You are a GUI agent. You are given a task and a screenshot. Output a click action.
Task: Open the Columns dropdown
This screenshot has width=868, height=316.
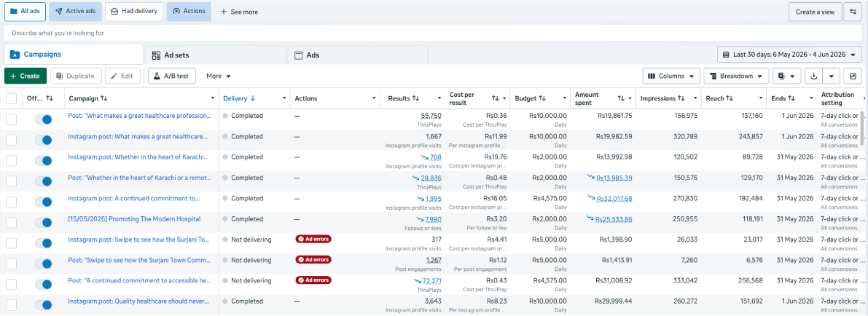click(x=671, y=76)
